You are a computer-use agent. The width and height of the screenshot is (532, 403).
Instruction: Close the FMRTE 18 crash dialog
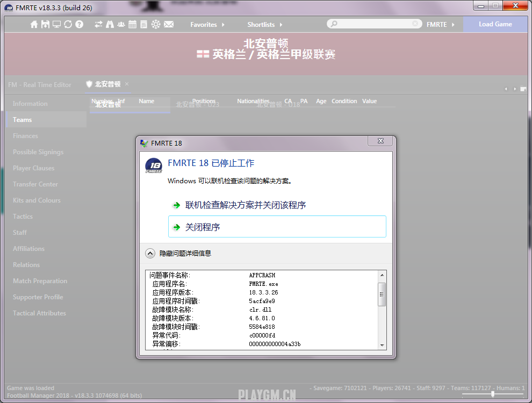point(380,141)
